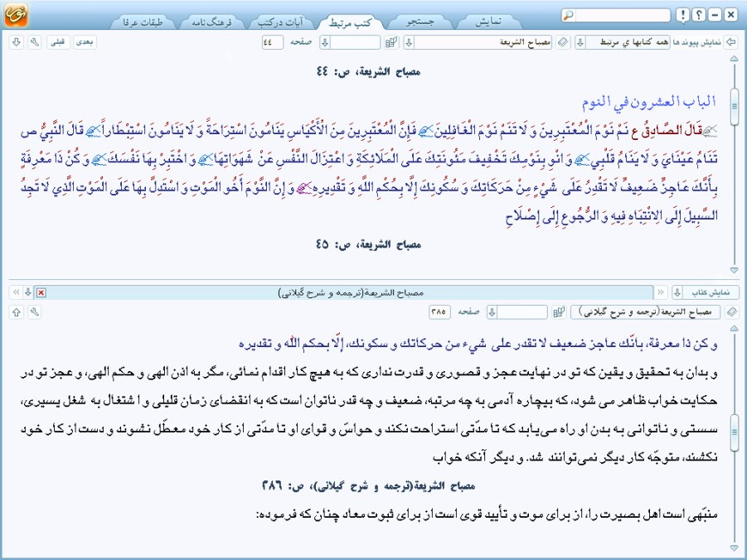The width and height of the screenshot is (747, 560).
Task: Click the magnifier icon in the search box
Action: 569,15
